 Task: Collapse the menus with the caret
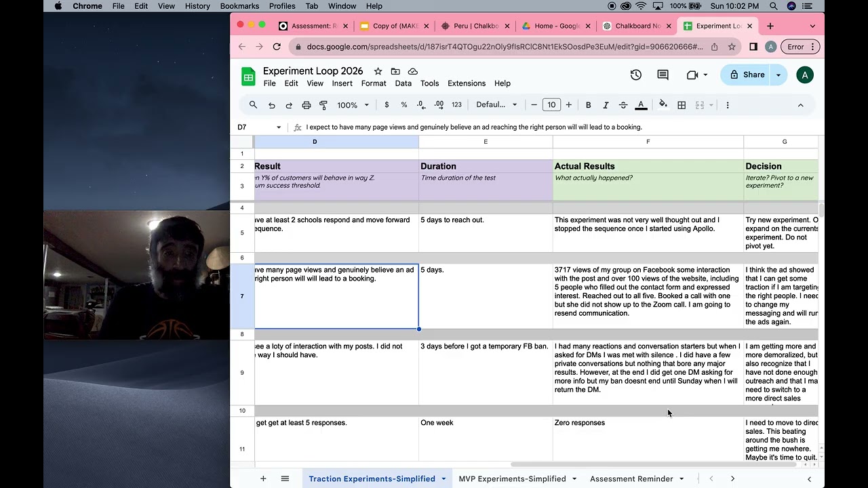pyautogui.click(x=800, y=105)
